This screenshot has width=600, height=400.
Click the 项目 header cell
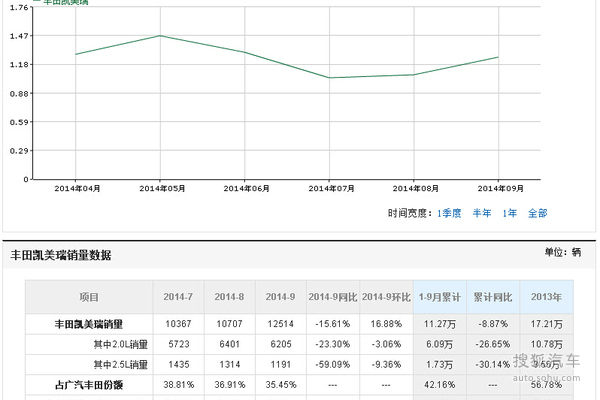(89, 297)
